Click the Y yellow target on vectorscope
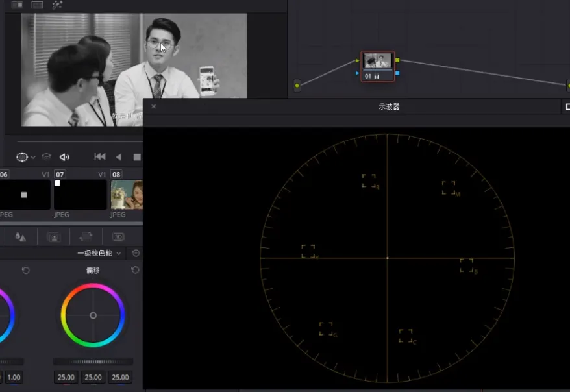 308,251
